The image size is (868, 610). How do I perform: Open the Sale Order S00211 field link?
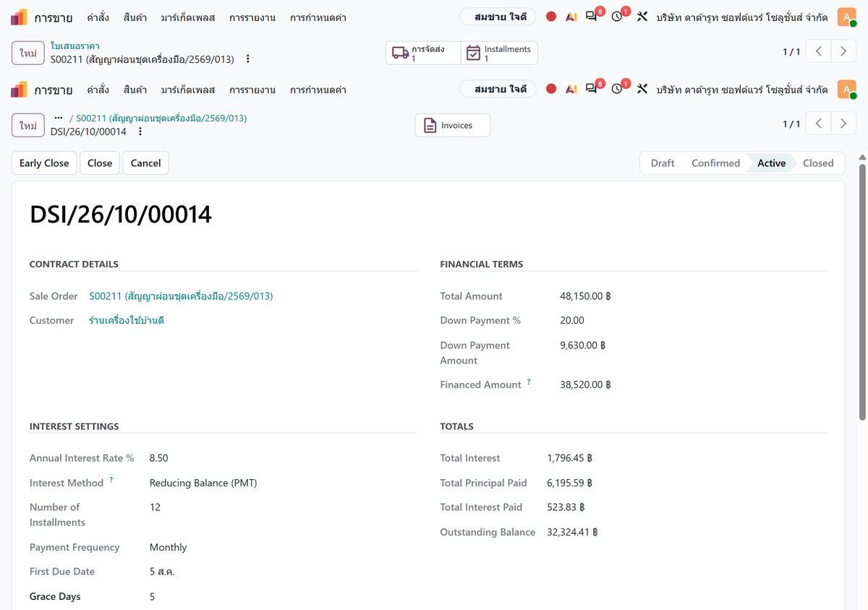181,296
